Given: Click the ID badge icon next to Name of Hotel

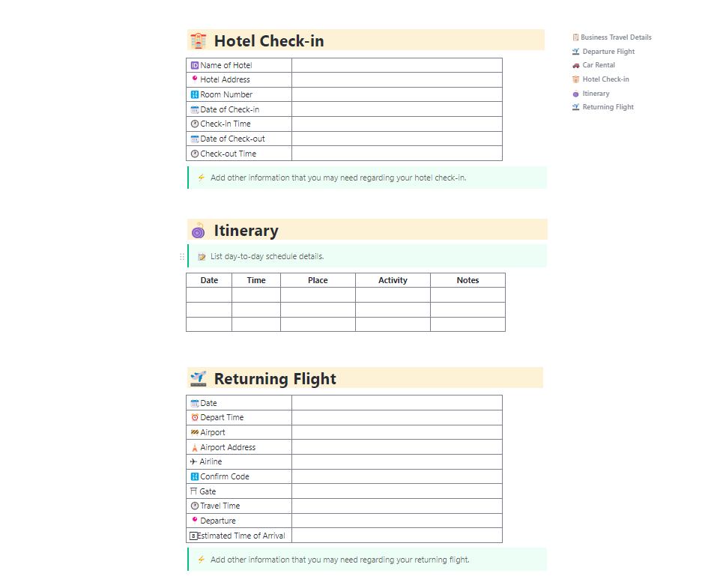Looking at the screenshot, I should [196, 64].
